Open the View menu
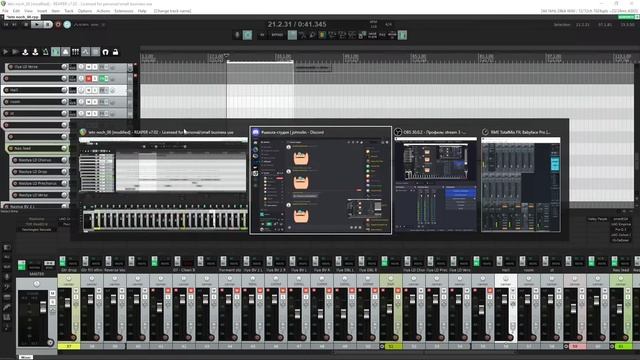 pos(29,11)
